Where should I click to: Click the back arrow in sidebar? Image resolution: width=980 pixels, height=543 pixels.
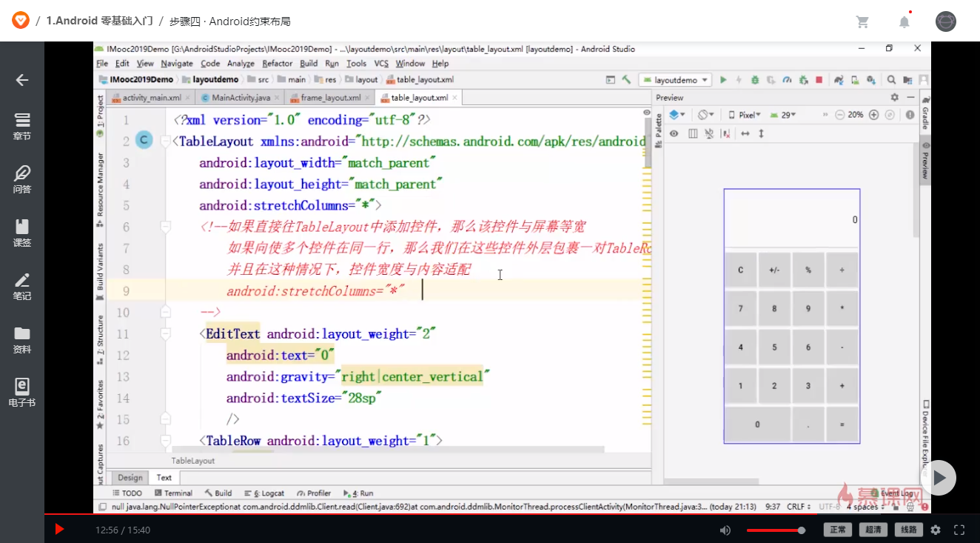(22, 80)
